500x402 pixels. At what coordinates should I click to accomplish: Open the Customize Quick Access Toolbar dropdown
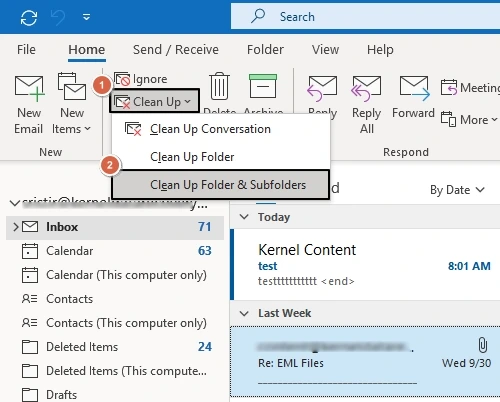click(86, 17)
